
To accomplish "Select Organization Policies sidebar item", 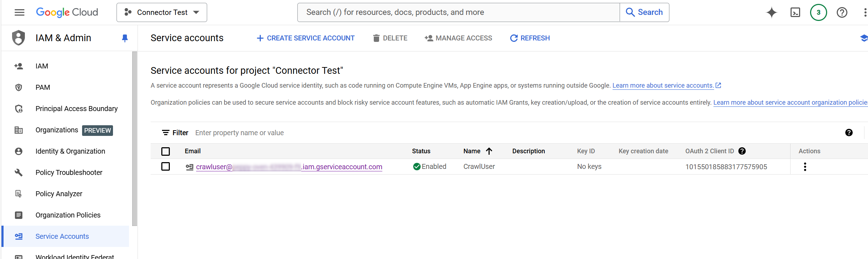I will tap(65, 215).
